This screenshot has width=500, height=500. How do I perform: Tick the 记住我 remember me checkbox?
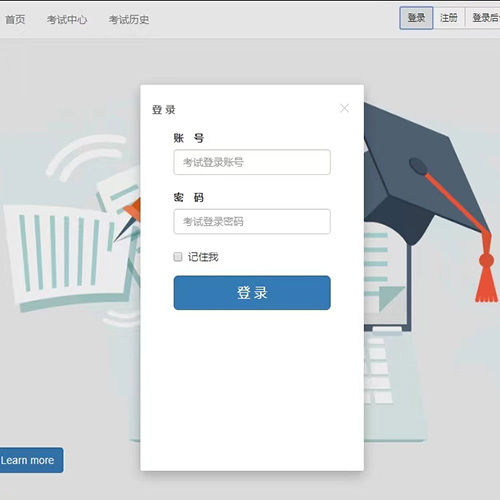178,257
